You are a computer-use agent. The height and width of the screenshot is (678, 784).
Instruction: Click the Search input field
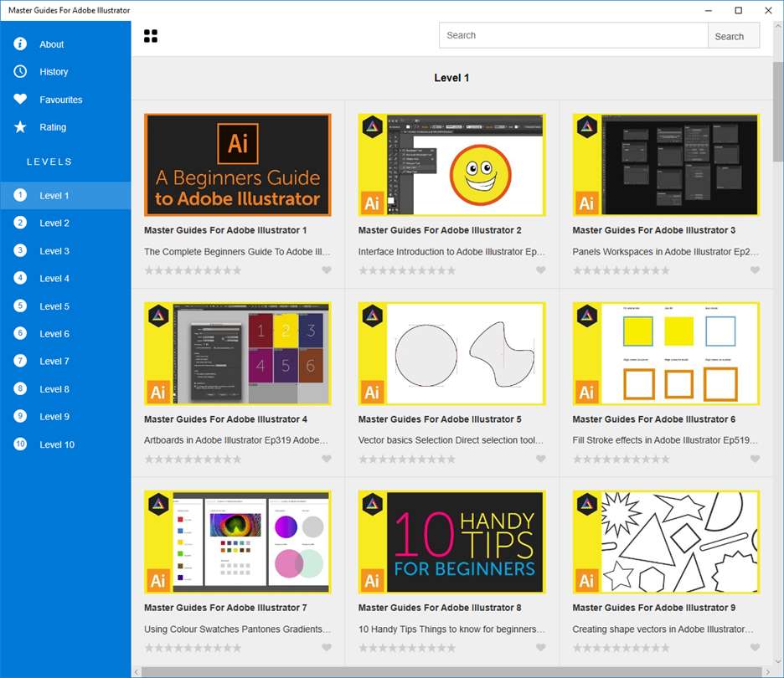tap(574, 35)
